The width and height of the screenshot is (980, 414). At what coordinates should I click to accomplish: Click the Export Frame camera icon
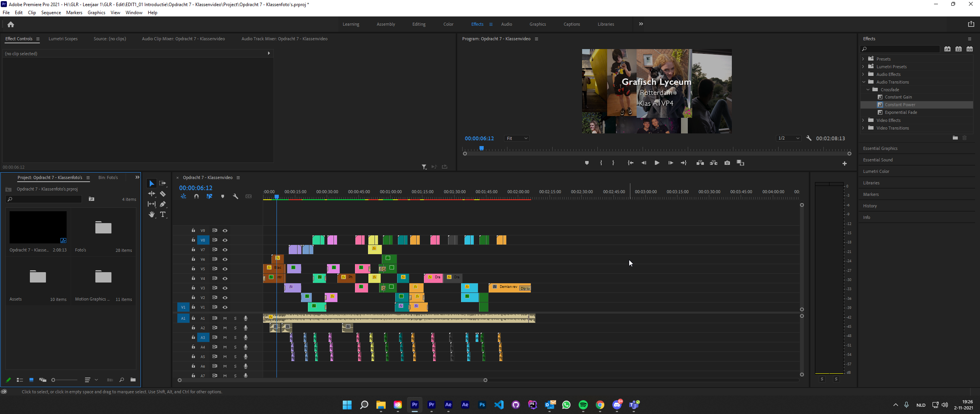coord(727,163)
